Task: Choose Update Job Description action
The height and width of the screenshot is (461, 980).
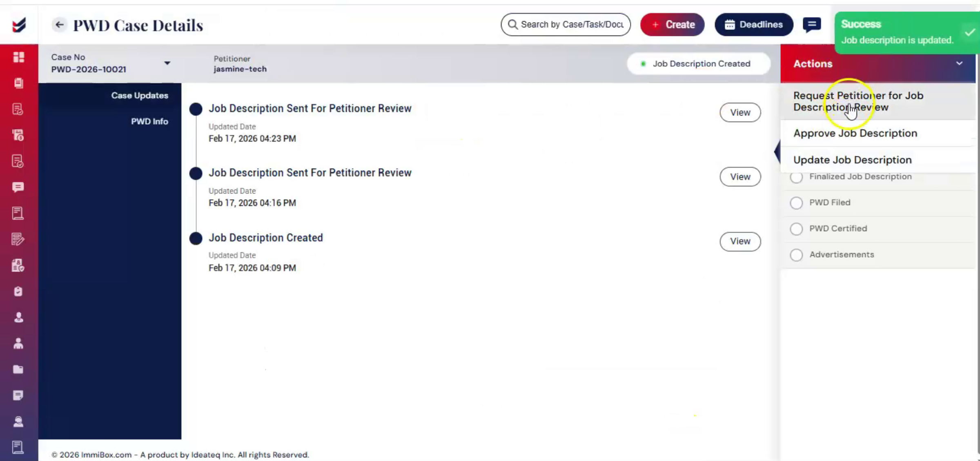Action: [852, 160]
